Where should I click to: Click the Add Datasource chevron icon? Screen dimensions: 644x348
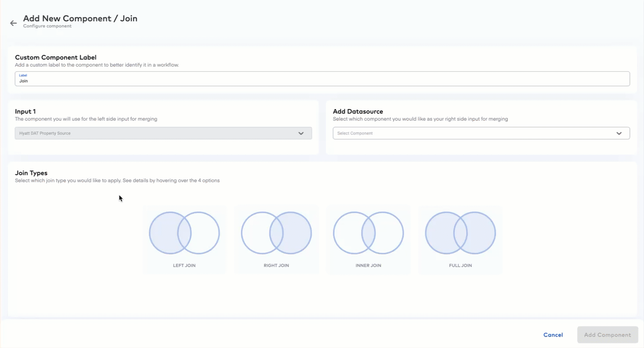(x=619, y=133)
